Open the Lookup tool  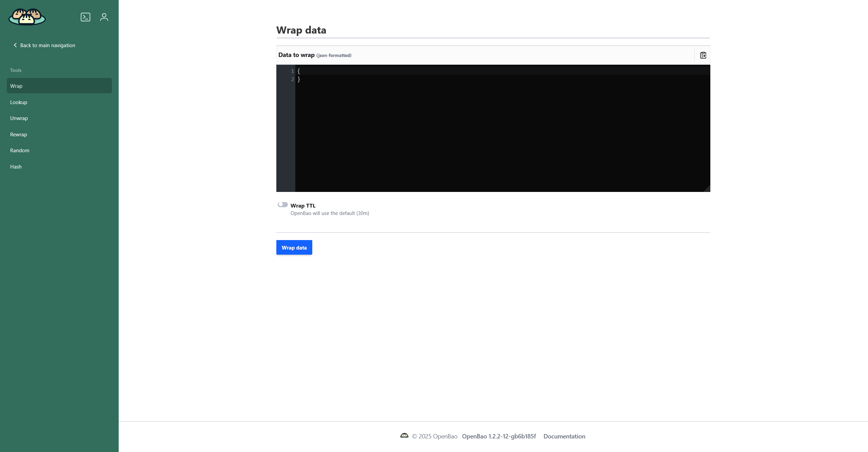click(x=19, y=102)
